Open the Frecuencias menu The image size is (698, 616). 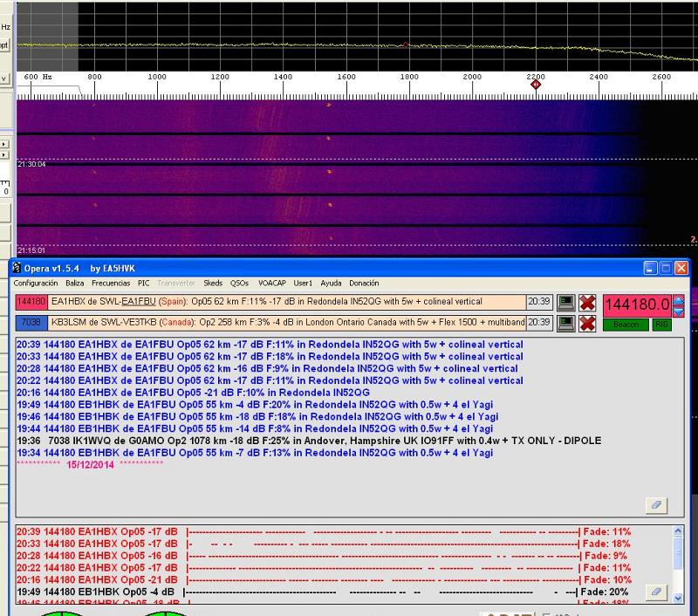(x=111, y=284)
